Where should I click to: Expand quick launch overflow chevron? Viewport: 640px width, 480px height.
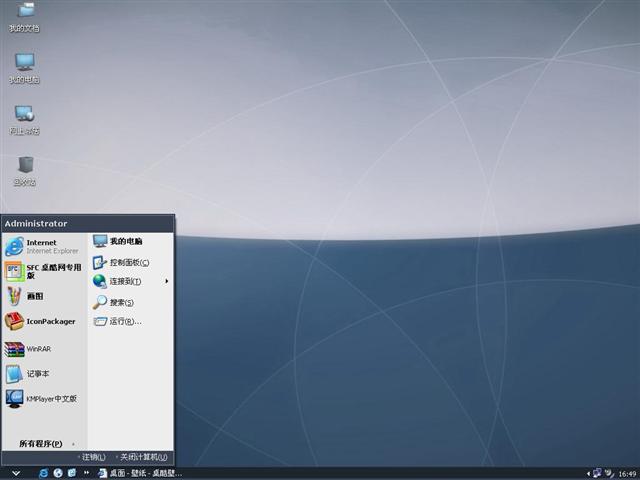[86, 473]
